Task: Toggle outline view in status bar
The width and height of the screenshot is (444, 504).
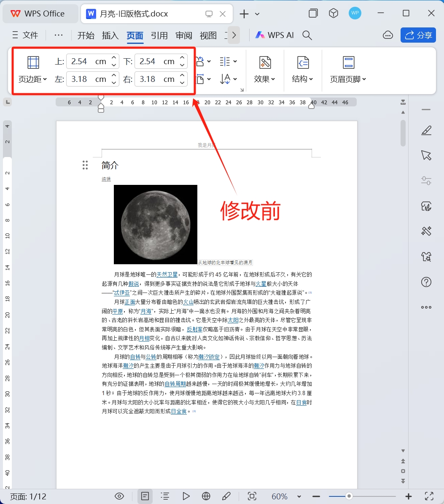Action: point(165,496)
